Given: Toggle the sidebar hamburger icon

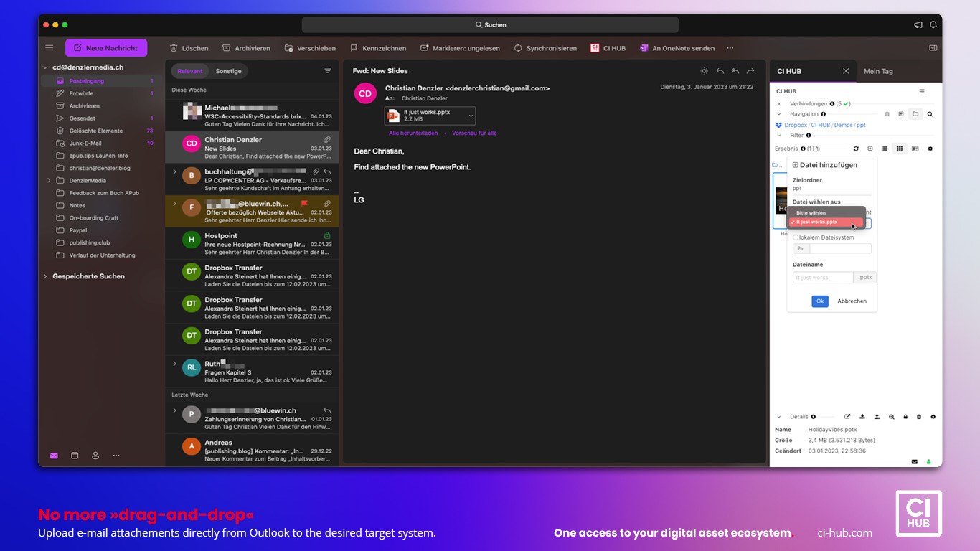Looking at the screenshot, I should (x=50, y=48).
